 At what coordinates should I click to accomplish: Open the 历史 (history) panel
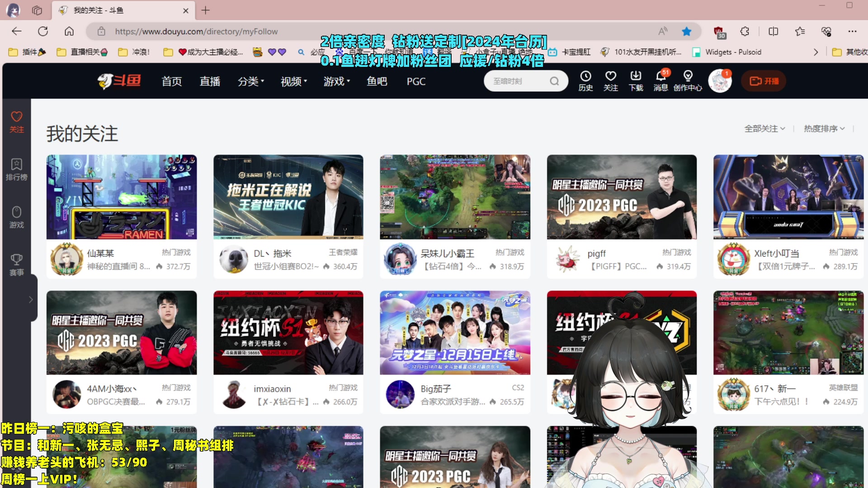click(x=586, y=80)
